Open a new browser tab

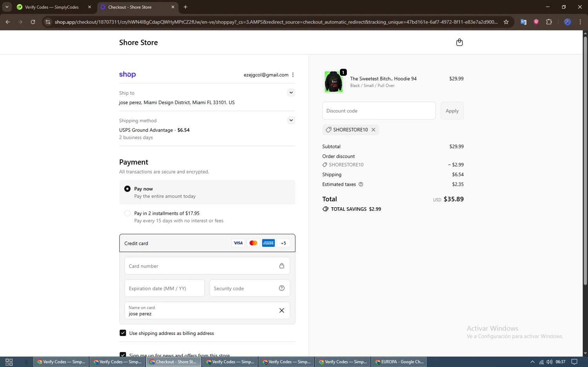(185, 7)
